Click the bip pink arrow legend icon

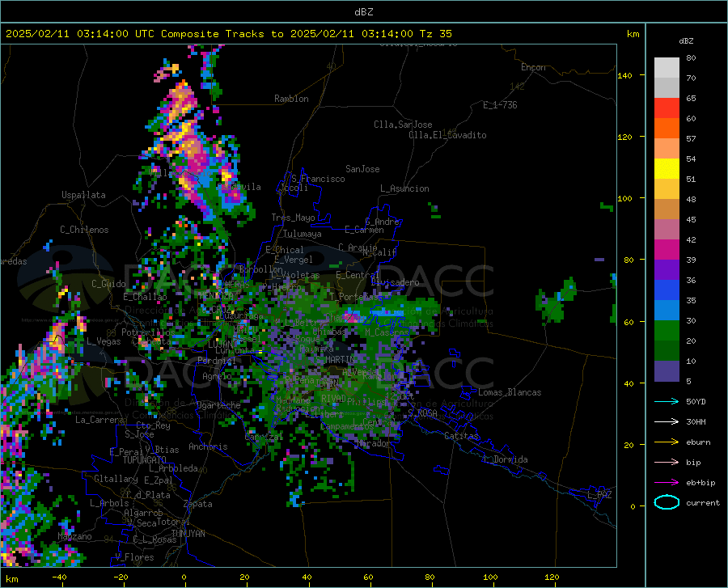coord(667,463)
